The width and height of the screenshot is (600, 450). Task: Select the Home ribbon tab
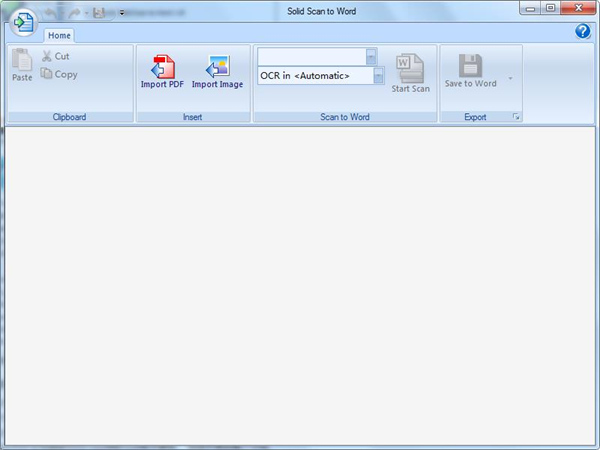click(x=59, y=36)
